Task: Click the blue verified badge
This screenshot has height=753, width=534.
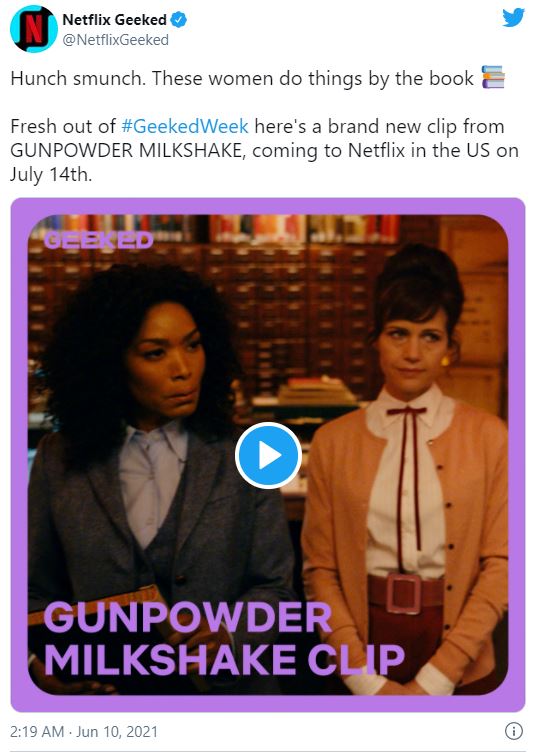Action: click(179, 20)
